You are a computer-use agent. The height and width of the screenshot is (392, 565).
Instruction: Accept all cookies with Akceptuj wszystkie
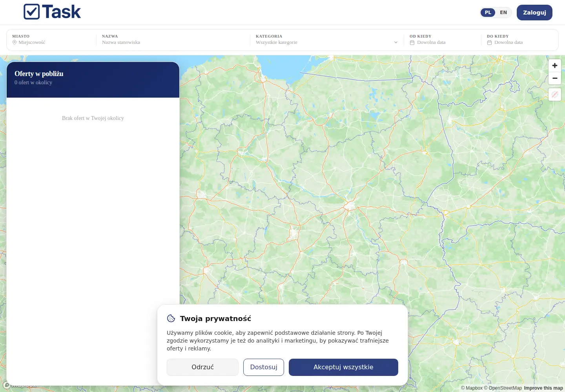(x=343, y=367)
